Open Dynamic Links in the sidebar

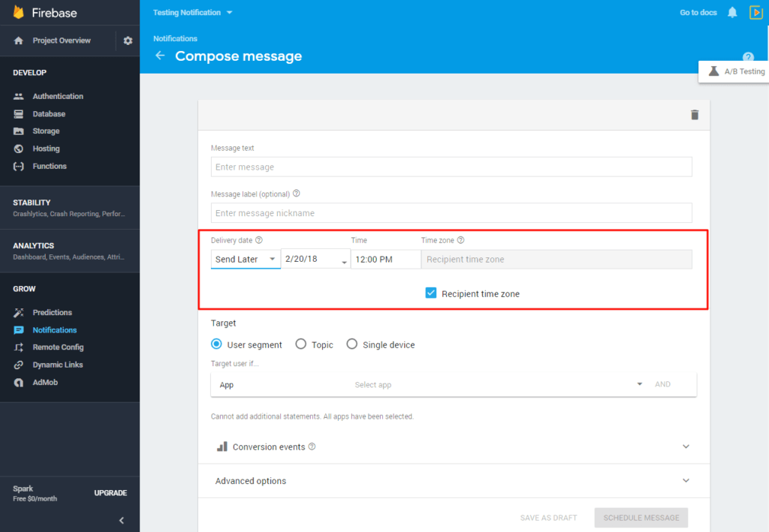pyautogui.click(x=58, y=365)
